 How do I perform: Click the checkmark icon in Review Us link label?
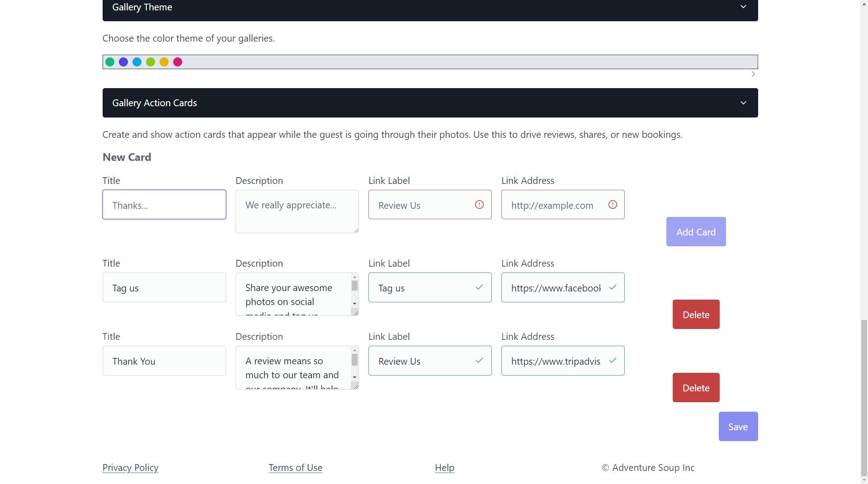(479, 361)
